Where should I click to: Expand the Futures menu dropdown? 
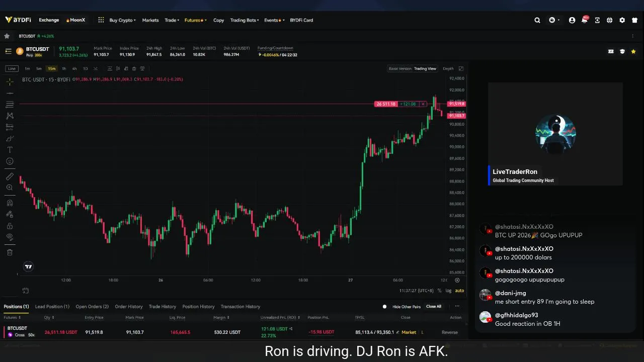(196, 20)
